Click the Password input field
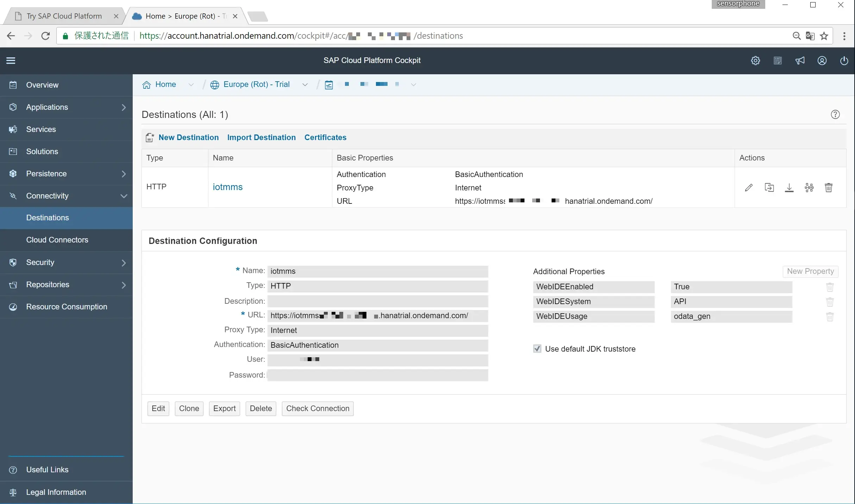Screen dimensions: 855x504 (378, 375)
